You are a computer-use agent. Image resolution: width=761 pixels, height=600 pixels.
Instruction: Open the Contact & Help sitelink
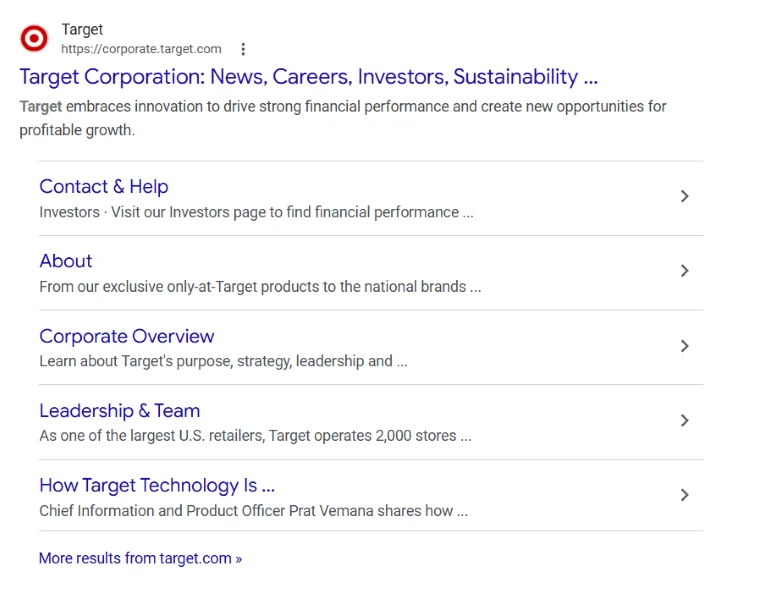(x=104, y=186)
